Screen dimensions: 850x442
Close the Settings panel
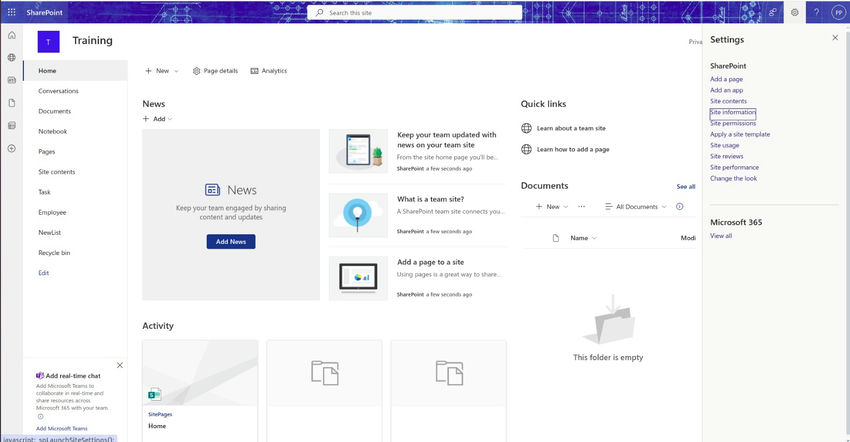point(835,37)
